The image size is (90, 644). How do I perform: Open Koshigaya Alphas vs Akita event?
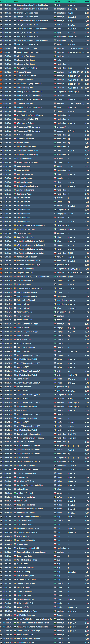27,48
